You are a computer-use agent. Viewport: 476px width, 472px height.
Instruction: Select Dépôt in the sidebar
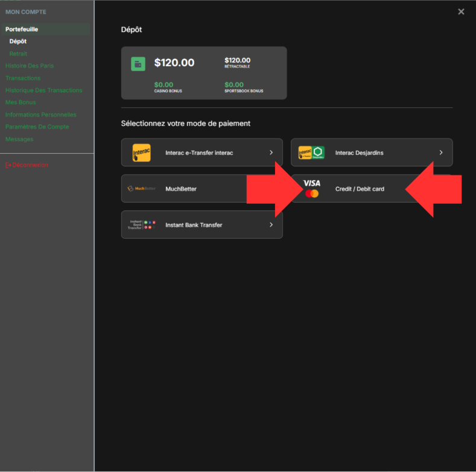tap(18, 42)
